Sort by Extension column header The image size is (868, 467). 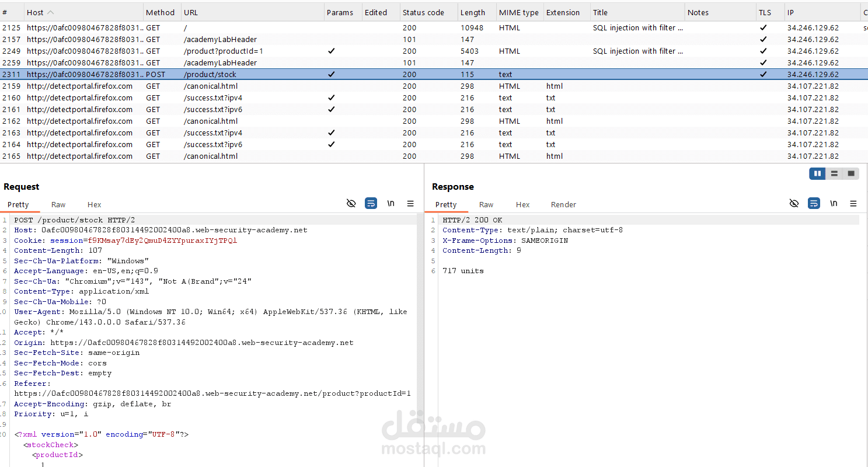tap(566, 12)
